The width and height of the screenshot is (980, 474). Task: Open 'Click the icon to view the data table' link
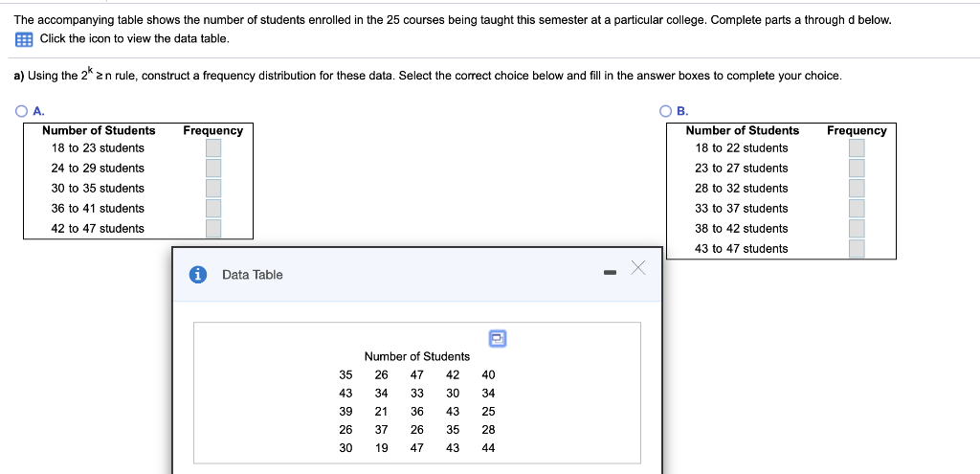point(134,38)
